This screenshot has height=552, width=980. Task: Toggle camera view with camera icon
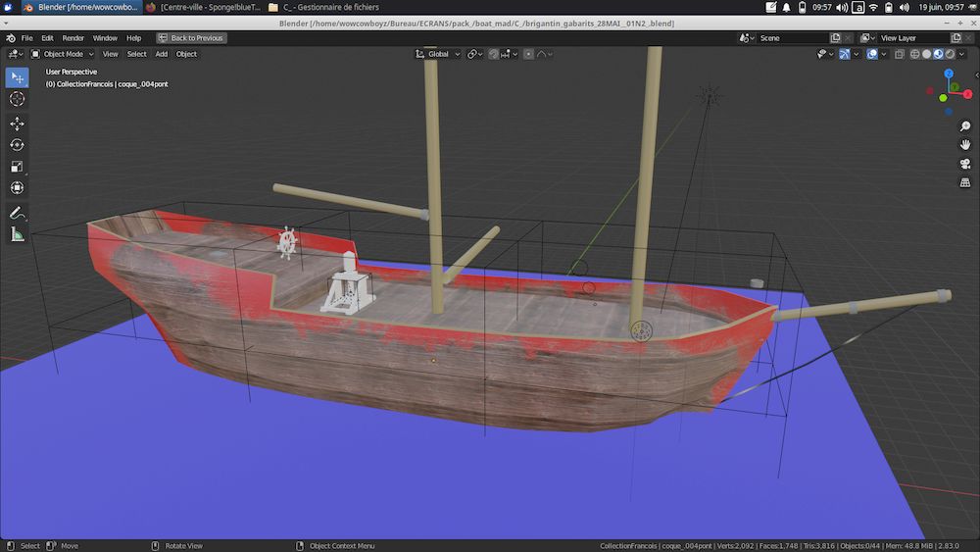coord(964,164)
